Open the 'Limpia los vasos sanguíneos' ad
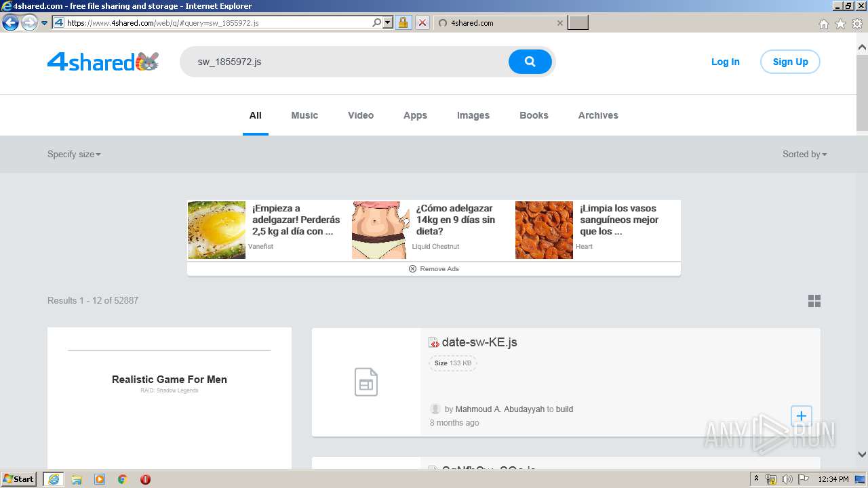The image size is (868, 488). point(619,220)
